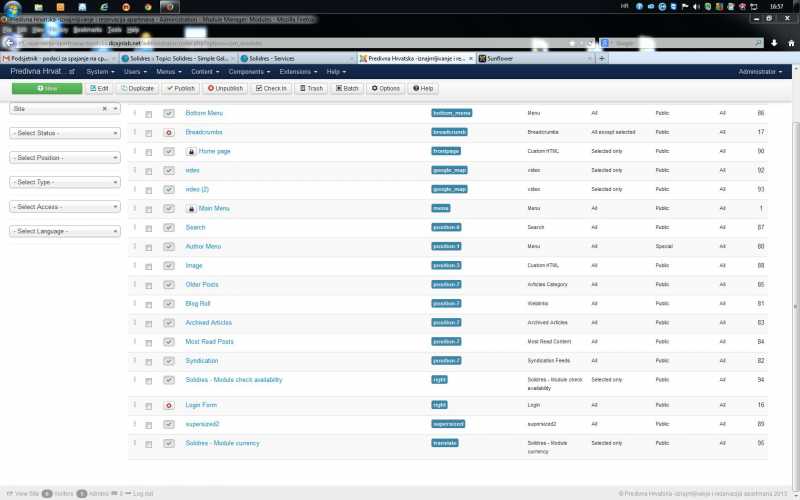Viewport: 800px width, 500px height.
Task: Click the lock icon beside Home page
Action: click(x=190, y=151)
